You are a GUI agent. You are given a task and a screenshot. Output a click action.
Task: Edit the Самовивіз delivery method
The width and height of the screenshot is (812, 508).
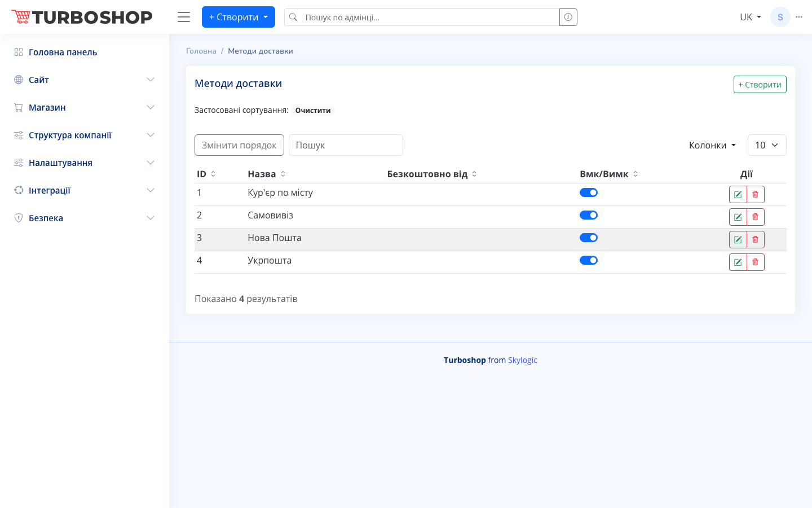point(738,217)
